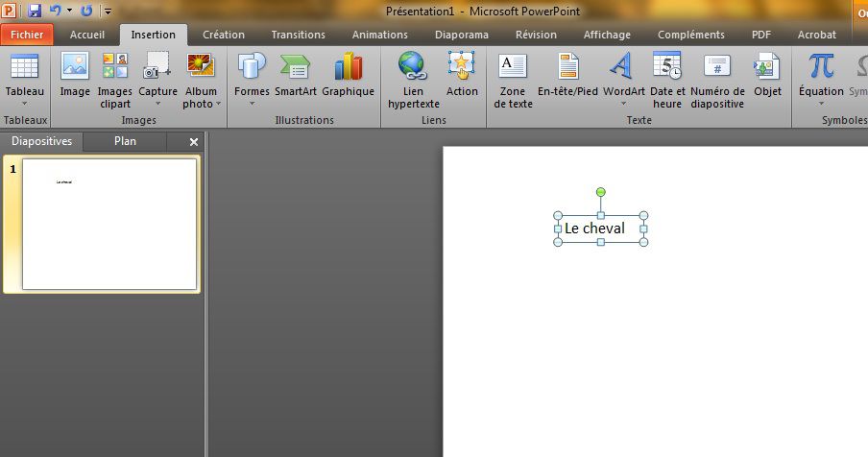Click the Image insert icon
The image size is (868, 457).
(x=75, y=67)
